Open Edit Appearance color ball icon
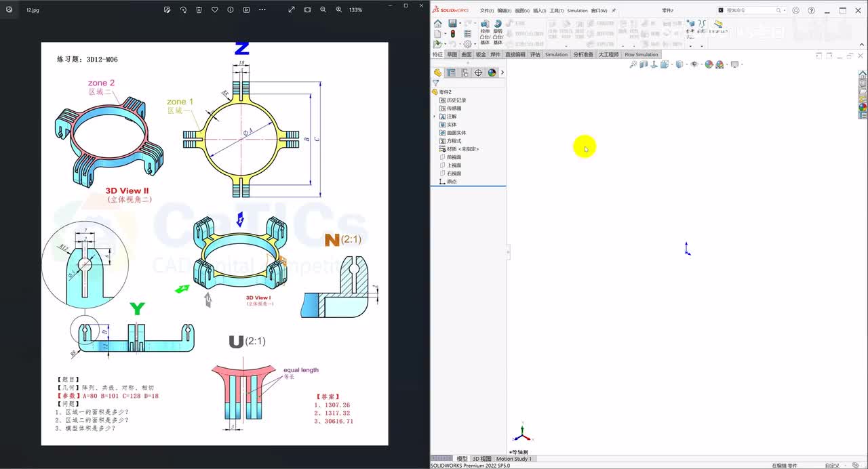This screenshot has height=469, width=868. pos(709,64)
